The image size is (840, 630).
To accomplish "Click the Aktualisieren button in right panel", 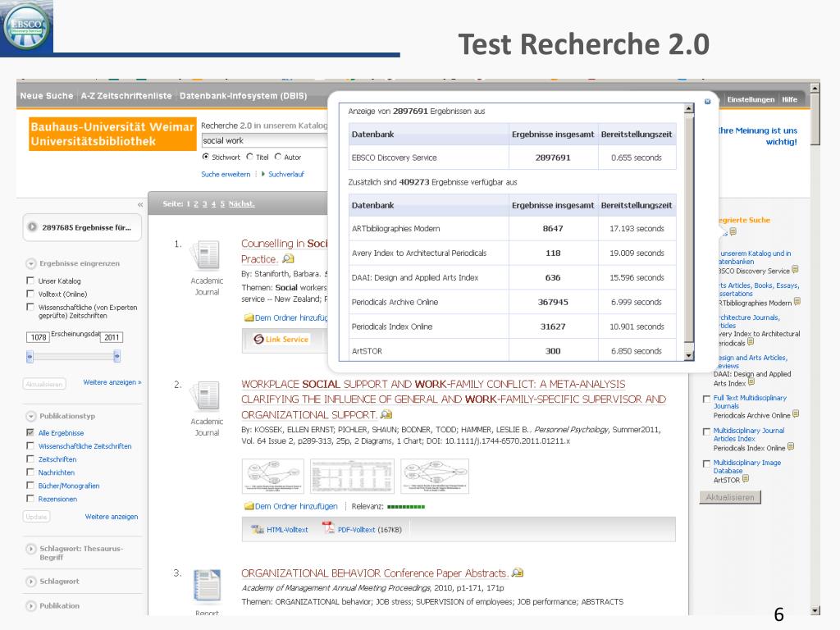I will 730,497.
